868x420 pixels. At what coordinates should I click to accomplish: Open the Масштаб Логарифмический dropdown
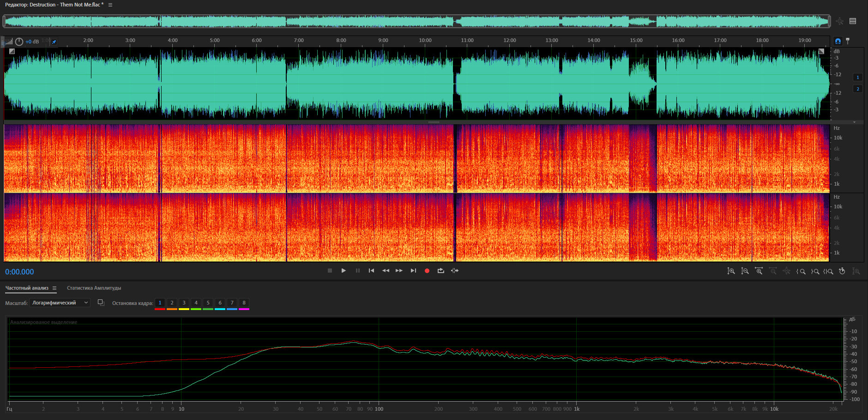click(x=60, y=303)
